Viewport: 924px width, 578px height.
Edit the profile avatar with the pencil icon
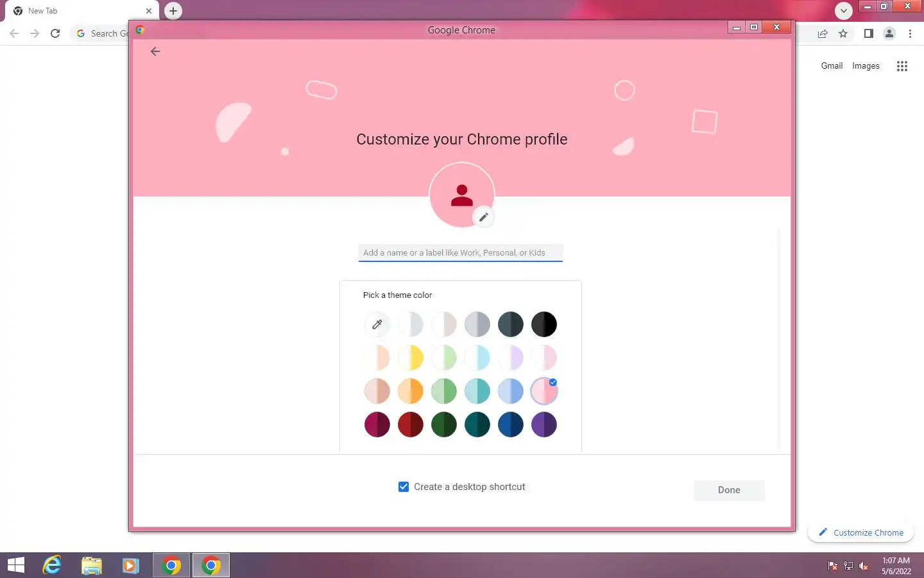pyautogui.click(x=484, y=217)
